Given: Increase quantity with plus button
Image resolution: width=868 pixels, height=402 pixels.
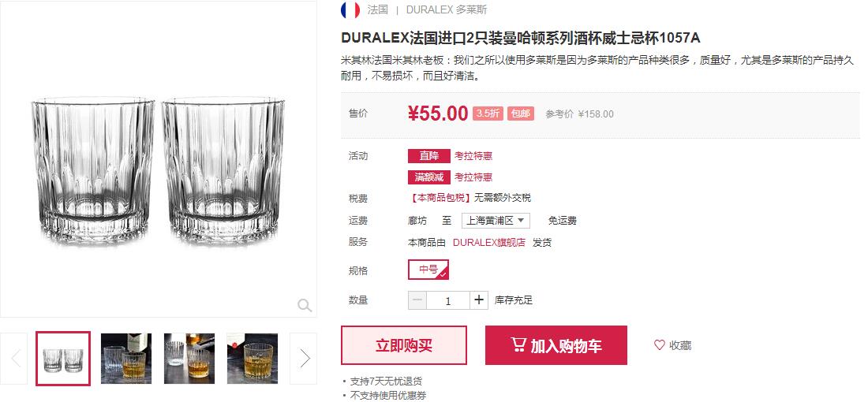Looking at the screenshot, I should pyautogui.click(x=479, y=300).
